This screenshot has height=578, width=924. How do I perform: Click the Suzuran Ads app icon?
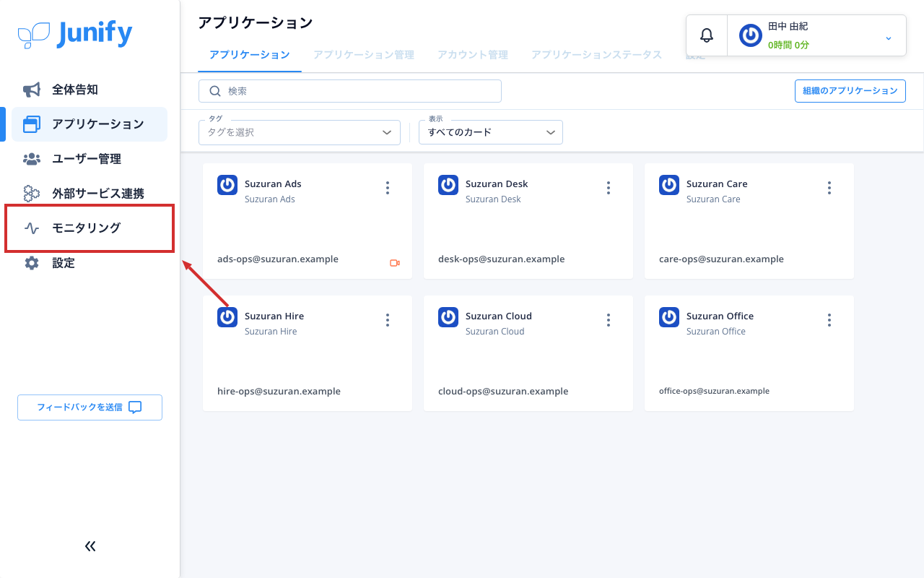227,185
